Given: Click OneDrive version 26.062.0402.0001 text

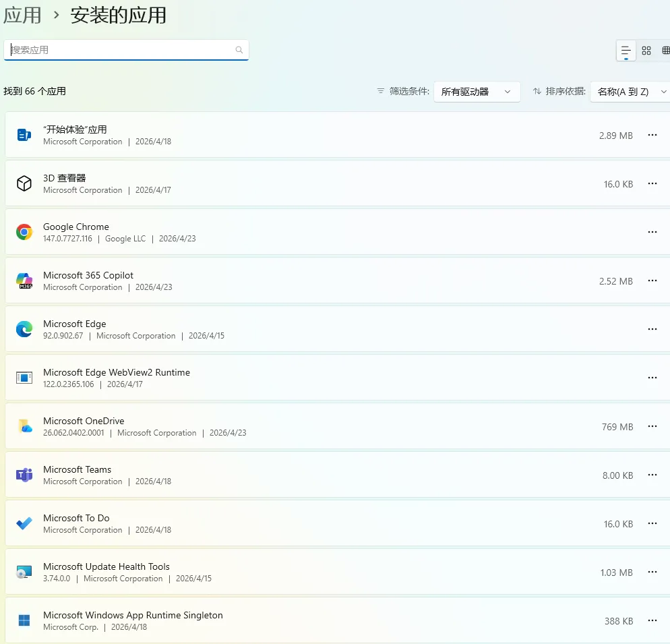Looking at the screenshot, I should tap(73, 433).
